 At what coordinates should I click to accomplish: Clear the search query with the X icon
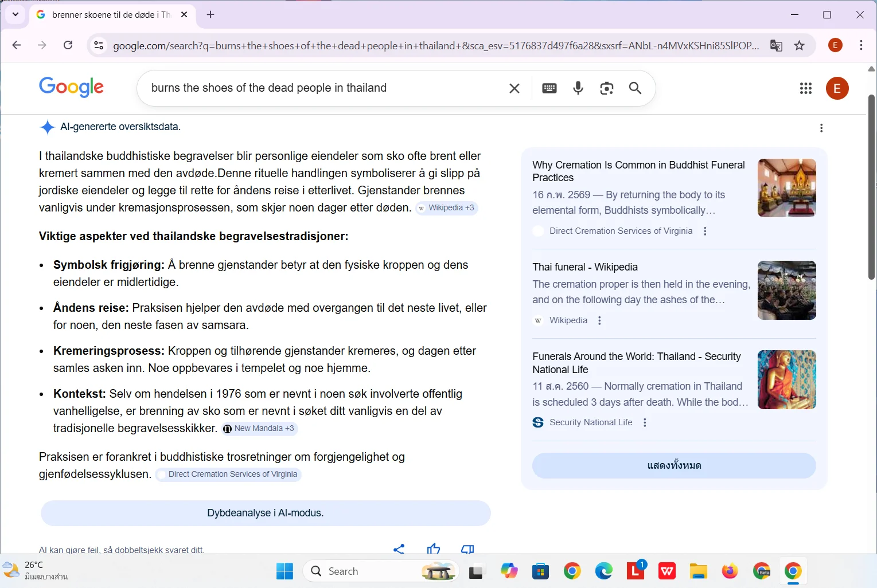click(514, 88)
